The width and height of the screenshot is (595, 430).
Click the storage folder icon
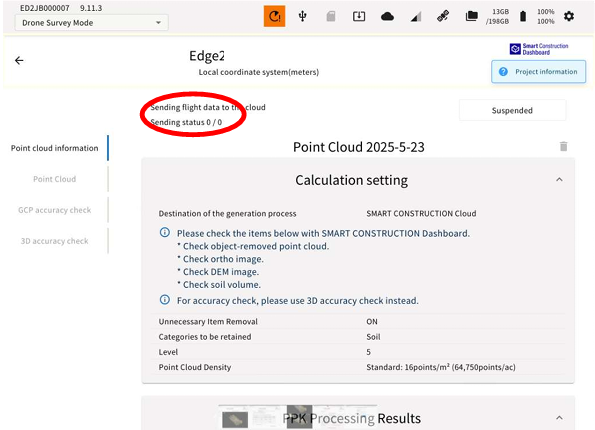[471, 16]
